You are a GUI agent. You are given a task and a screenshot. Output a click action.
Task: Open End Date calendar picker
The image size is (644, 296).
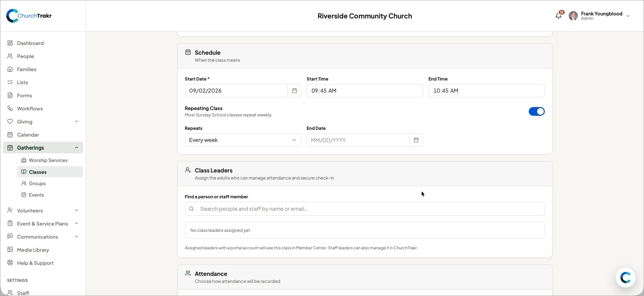[416, 140]
